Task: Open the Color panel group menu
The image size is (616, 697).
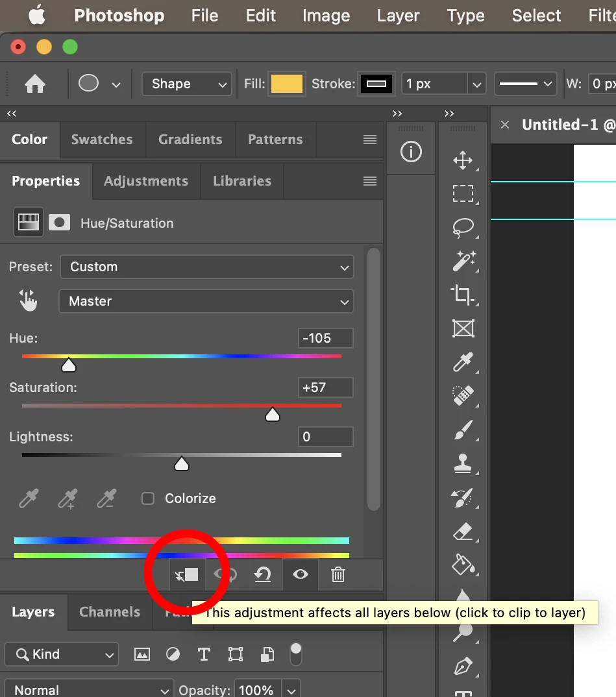Action: point(370,140)
